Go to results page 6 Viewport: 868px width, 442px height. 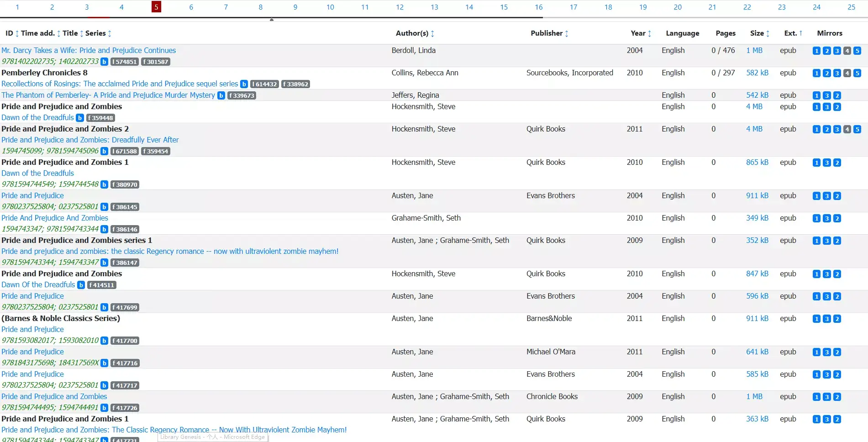191,7
